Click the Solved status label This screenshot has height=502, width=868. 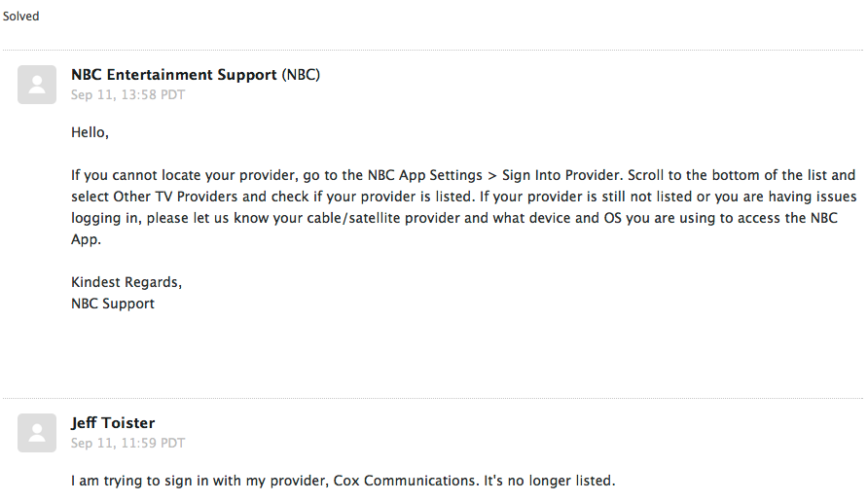(x=21, y=16)
